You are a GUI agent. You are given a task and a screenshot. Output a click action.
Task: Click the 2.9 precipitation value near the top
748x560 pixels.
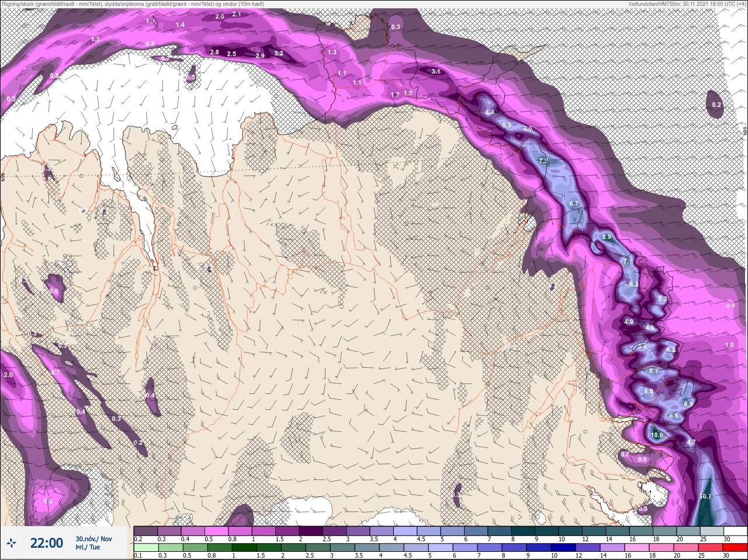(x=260, y=56)
